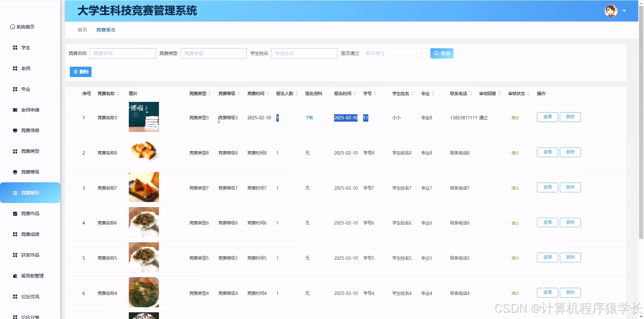The image size is (644, 319).
Task: Click 下载 to download row 1 报名资料
Action: [x=309, y=118]
